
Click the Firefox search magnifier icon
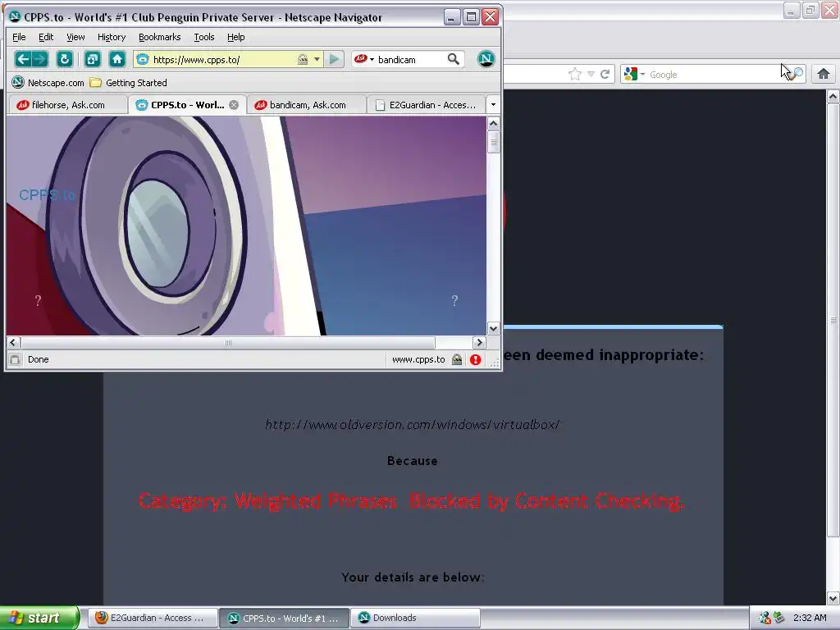pyautogui.click(x=797, y=74)
